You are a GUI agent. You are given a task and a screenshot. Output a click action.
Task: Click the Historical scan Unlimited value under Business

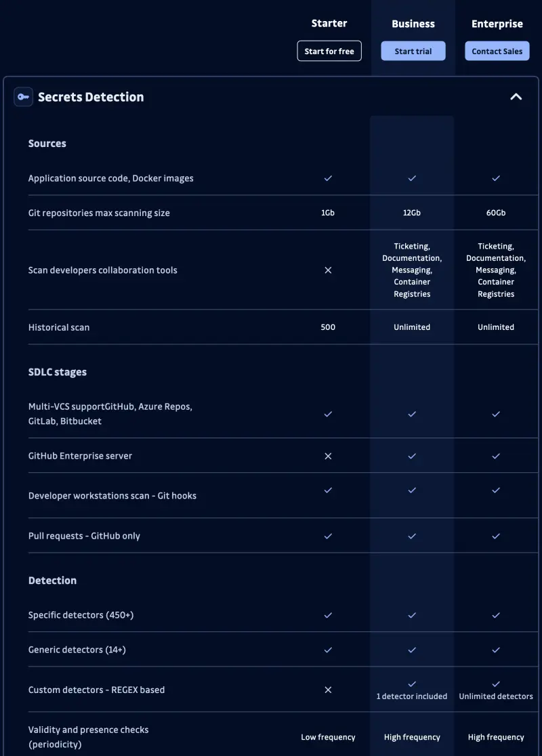(412, 327)
